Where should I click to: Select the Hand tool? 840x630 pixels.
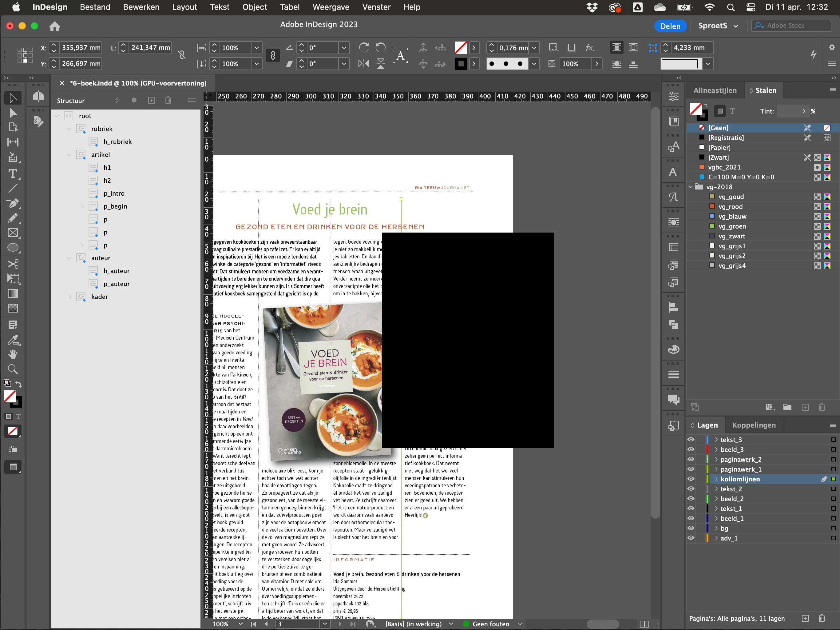[x=13, y=354]
